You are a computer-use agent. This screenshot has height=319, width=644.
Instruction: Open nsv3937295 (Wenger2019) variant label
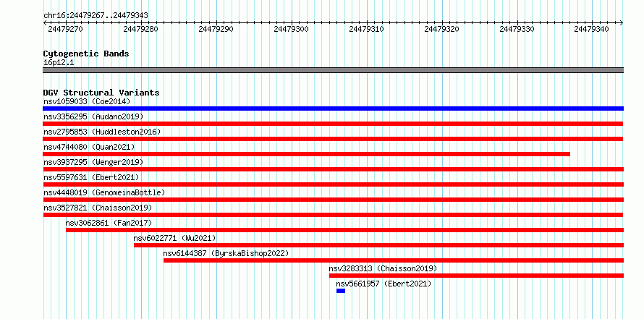[93, 162]
